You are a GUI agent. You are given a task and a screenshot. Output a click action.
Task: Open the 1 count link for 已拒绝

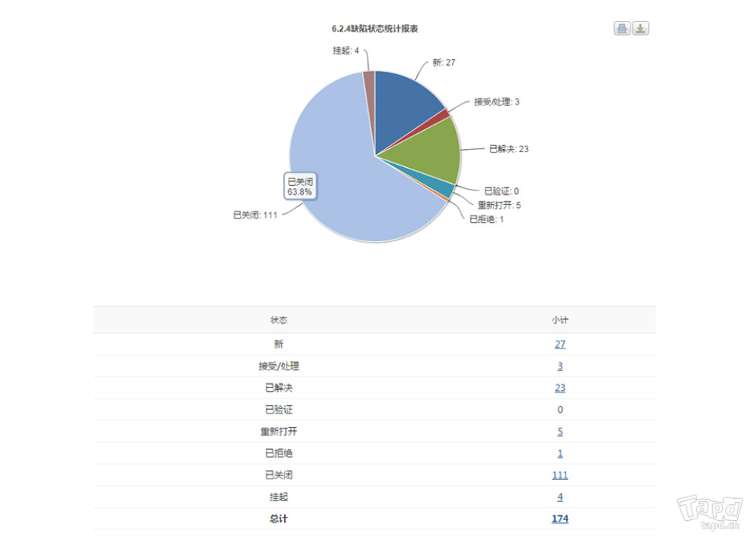click(559, 453)
